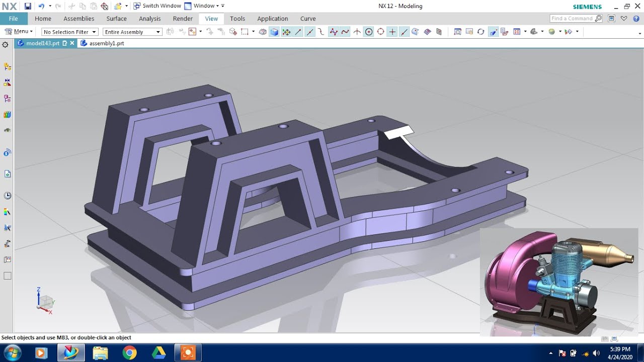This screenshot has width=644, height=362.
Task: Click the Windows Start button
Action: pyautogui.click(x=12, y=353)
